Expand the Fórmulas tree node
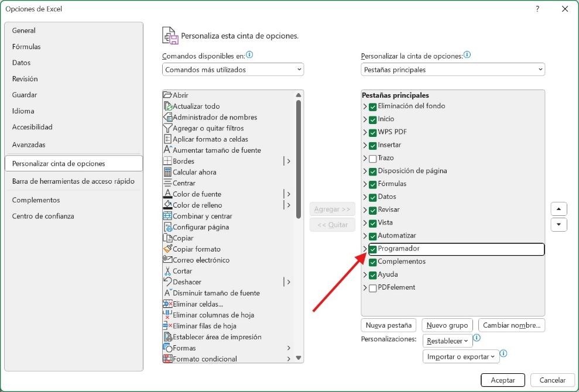 coord(365,184)
